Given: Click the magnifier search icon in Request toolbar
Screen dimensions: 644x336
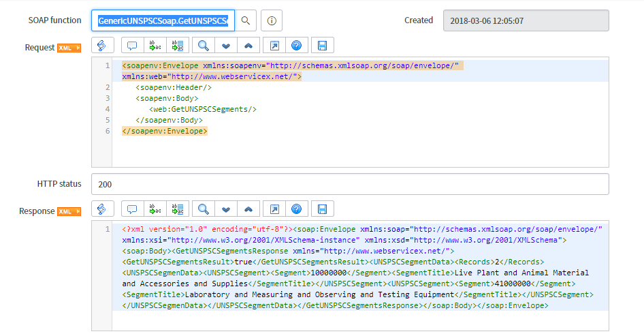Looking at the screenshot, I should coord(203,46).
